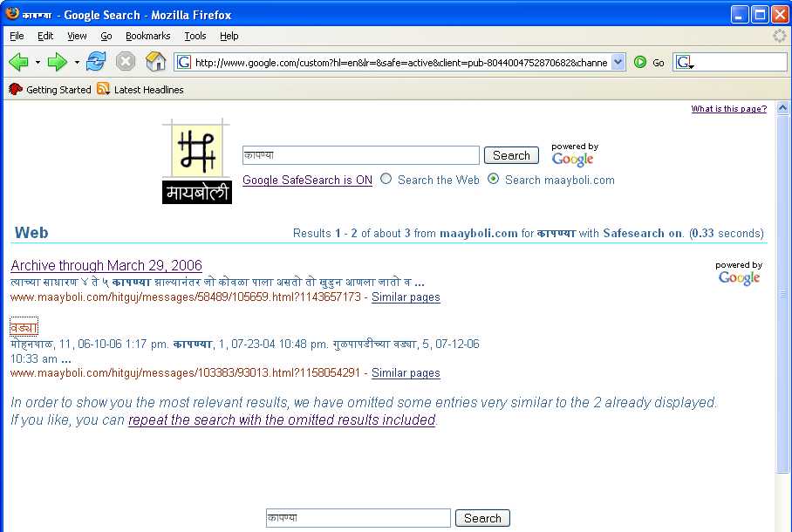Click the Forward arrow navigation button
Image resolution: width=792 pixels, height=532 pixels.
[57, 62]
